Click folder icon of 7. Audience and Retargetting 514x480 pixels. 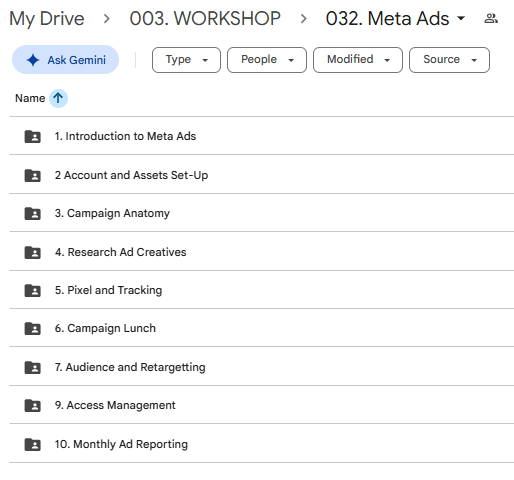(x=33, y=367)
